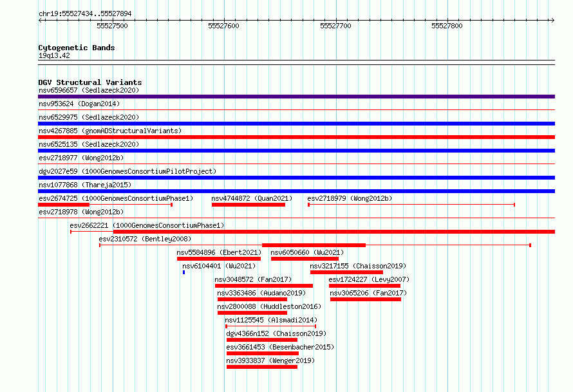Click nsv3065206 (Fan2017) label
Viewport: 573px width, 392px height.
tap(368, 293)
